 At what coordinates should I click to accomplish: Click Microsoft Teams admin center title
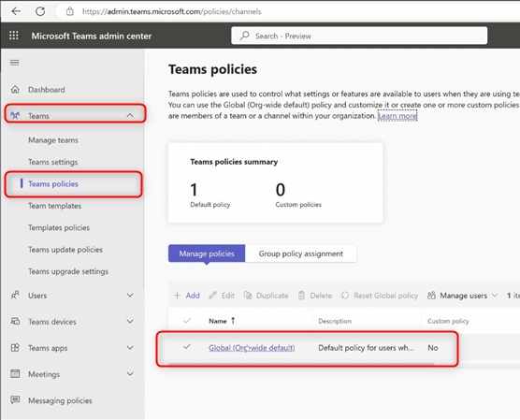92,36
